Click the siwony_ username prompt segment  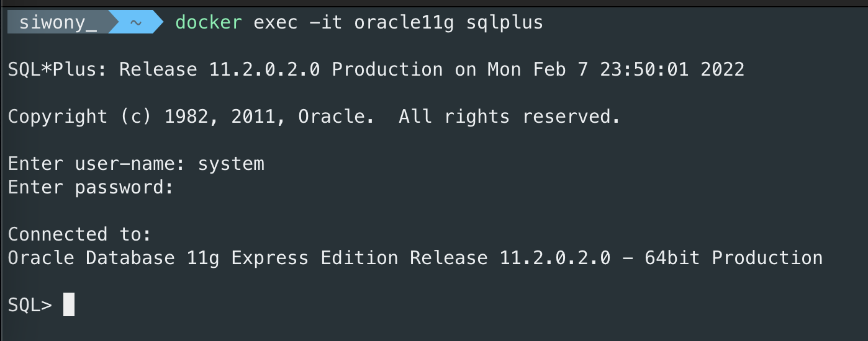pos(58,23)
